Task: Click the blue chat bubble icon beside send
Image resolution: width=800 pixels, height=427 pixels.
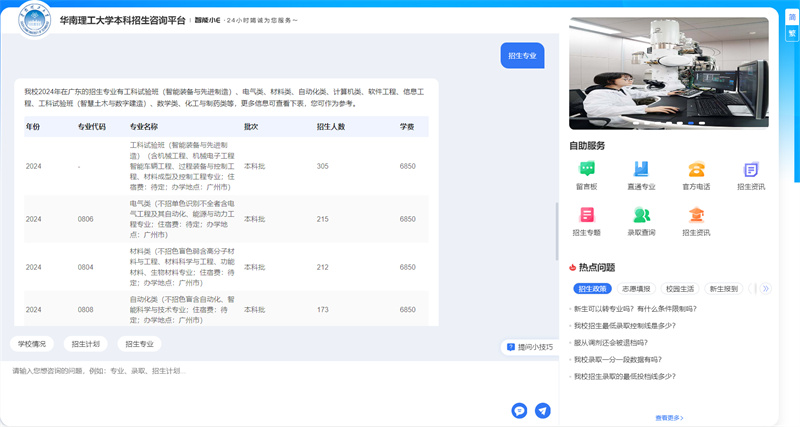Action: tap(519, 410)
